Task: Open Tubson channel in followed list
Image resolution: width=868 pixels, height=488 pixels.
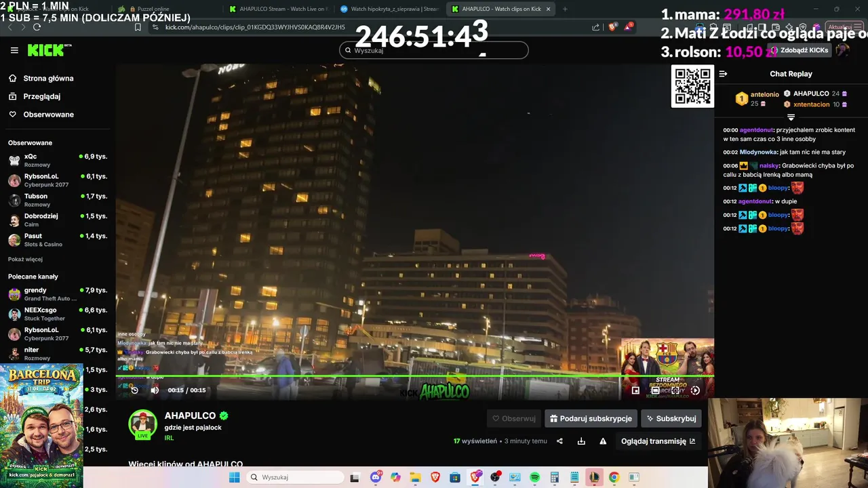Action: [58, 200]
